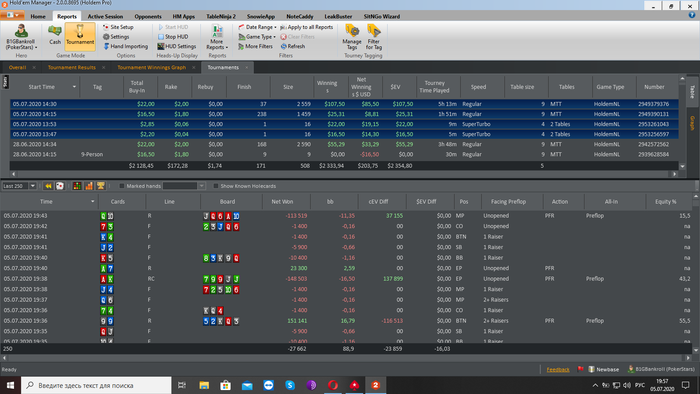This screenshot has width=700, height=394.
Task: Open Microsoft Store in taskbar
Action: pos(225,385)
